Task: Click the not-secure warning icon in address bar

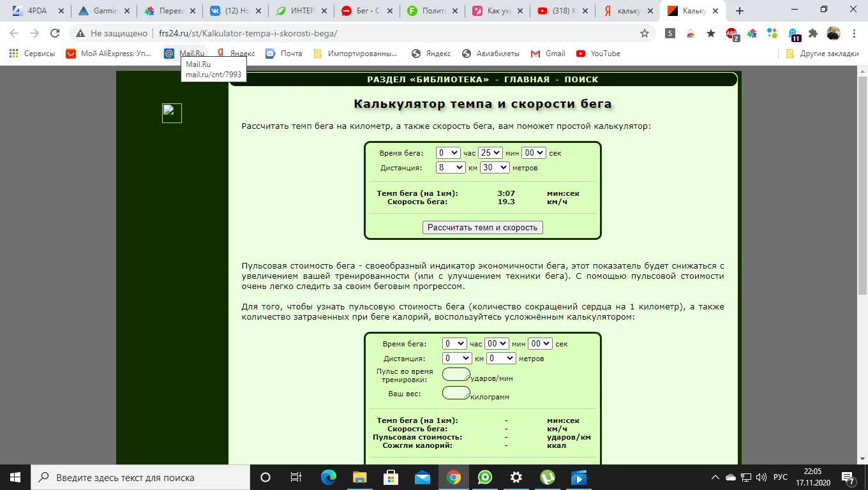Action: (x=80, y=34)
